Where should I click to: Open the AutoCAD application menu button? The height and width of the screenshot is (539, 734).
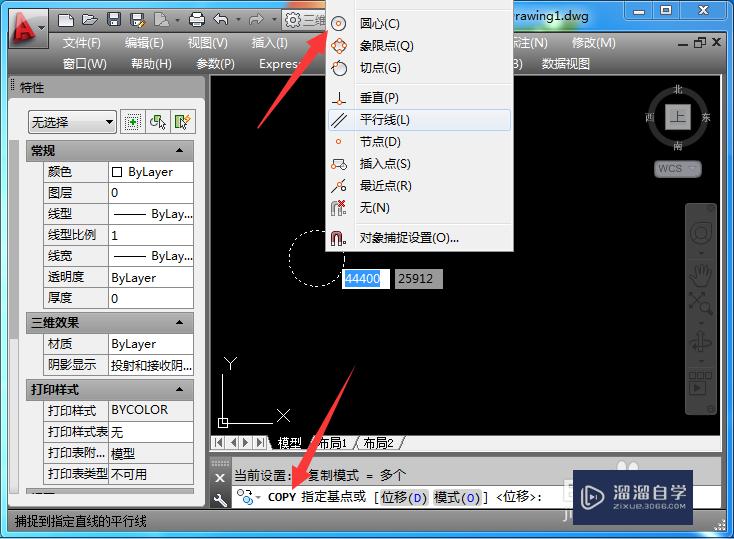click(28, 28)
